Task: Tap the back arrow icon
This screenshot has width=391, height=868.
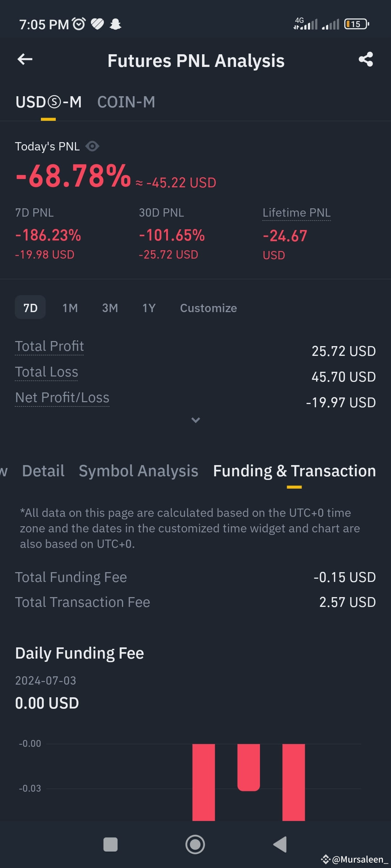Action: 25,59
